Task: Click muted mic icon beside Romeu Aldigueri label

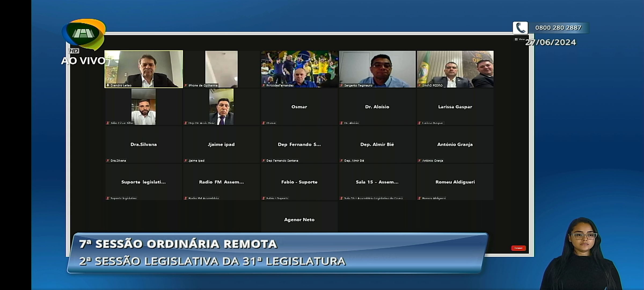Action: tap(419, 198)
